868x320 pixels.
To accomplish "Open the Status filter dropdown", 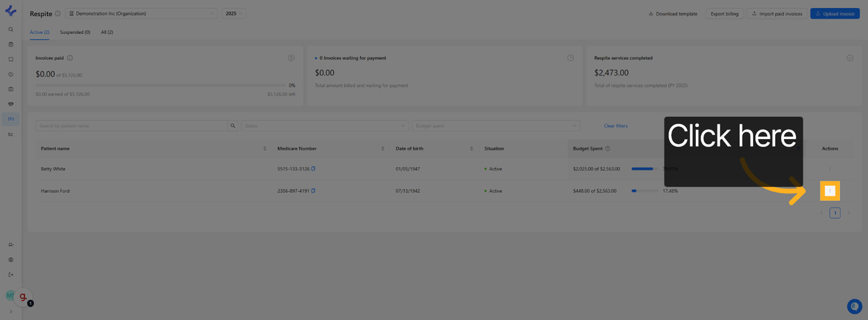I will [x=325, y=126].
